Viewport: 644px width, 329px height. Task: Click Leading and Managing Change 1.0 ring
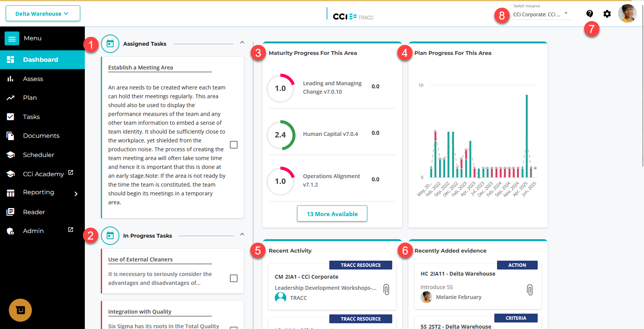281,88
